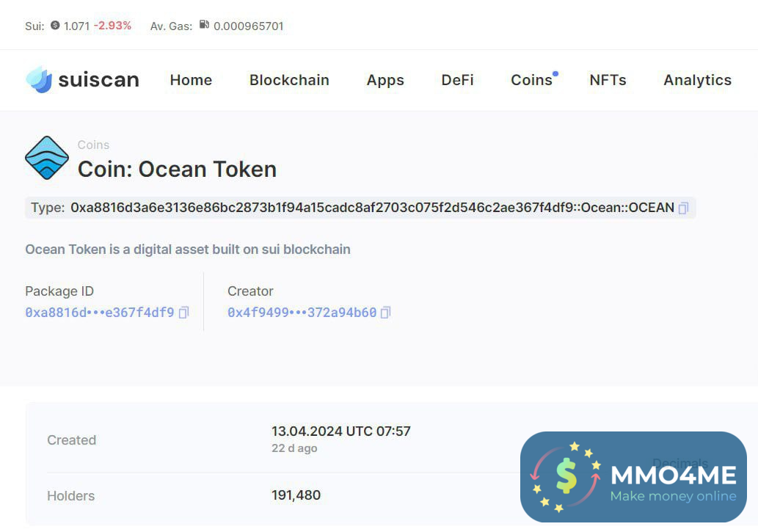
Task: Click the average gas pump icon
Action: 204,25
